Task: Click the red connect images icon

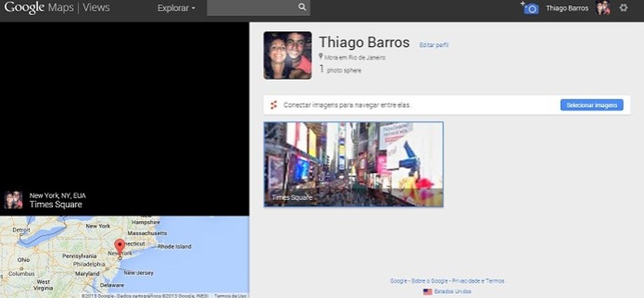Action: point(274,105)
